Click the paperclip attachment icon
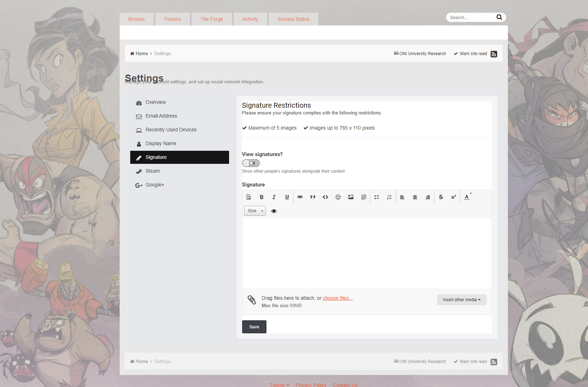The height and width of the screenshot is (387, 588). [252, 300]
